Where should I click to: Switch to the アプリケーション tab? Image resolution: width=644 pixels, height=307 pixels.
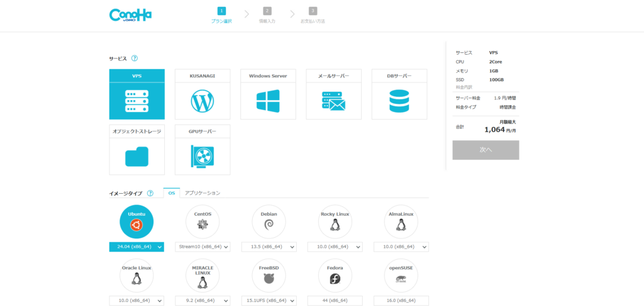tap(203, 193)
